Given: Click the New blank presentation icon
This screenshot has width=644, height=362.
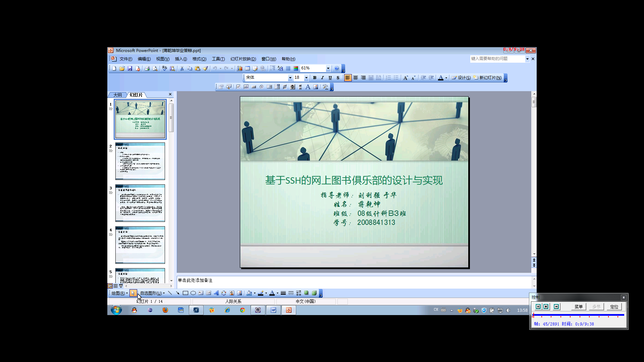Looking at the screenshot, I should (114, 68).
